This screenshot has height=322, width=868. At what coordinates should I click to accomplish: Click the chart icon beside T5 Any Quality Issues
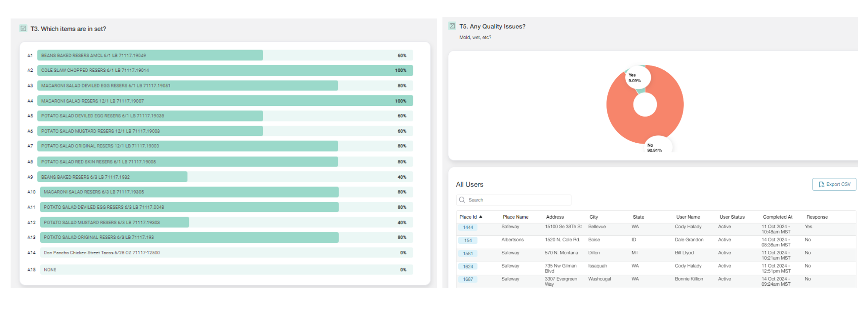452,26
